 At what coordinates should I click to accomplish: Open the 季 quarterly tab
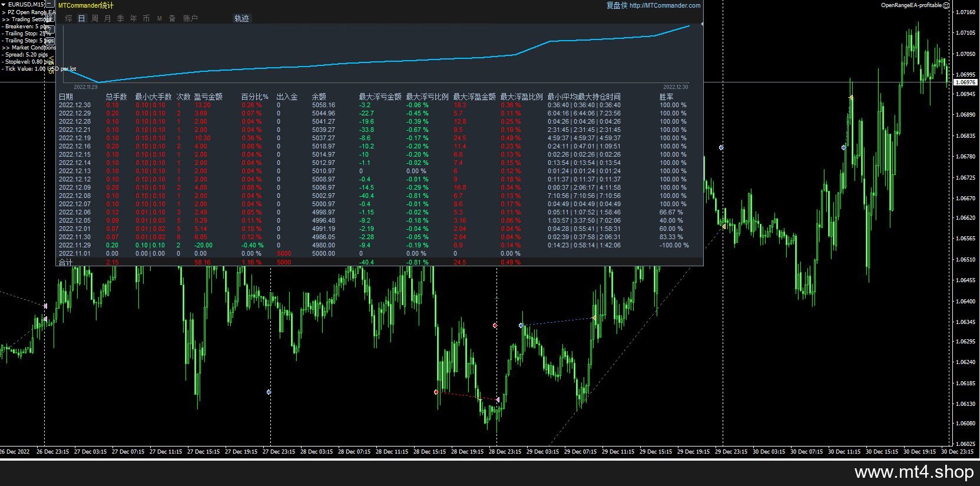coord(120,18)
